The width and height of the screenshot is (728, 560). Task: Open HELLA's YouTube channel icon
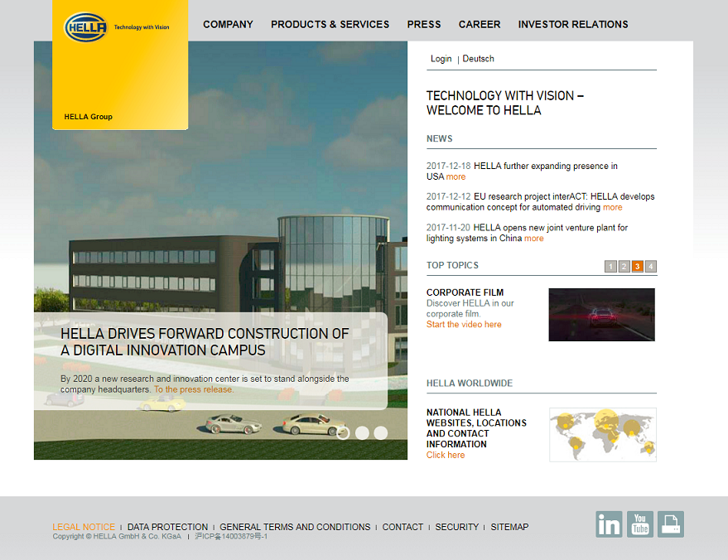[x=640, y=524]
